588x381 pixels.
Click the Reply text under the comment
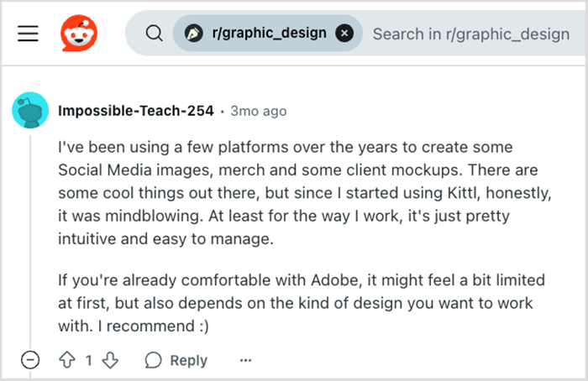[x=188, y=360]
